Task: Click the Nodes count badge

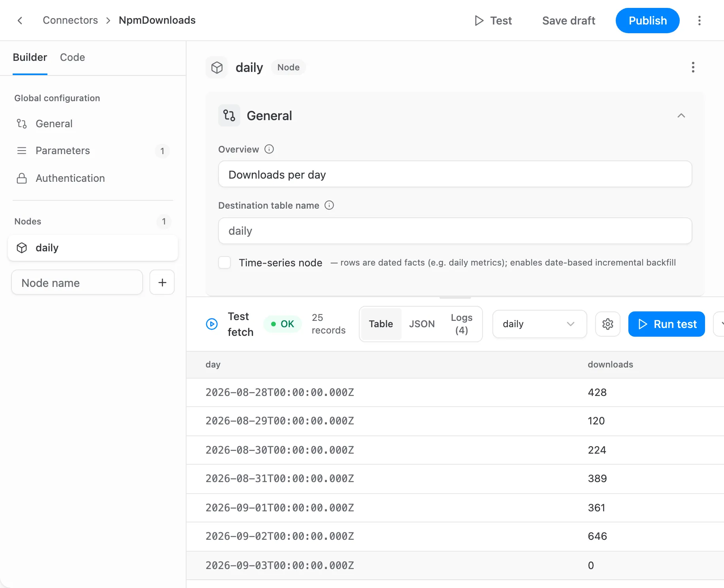Action: click(x=164, y=221)
